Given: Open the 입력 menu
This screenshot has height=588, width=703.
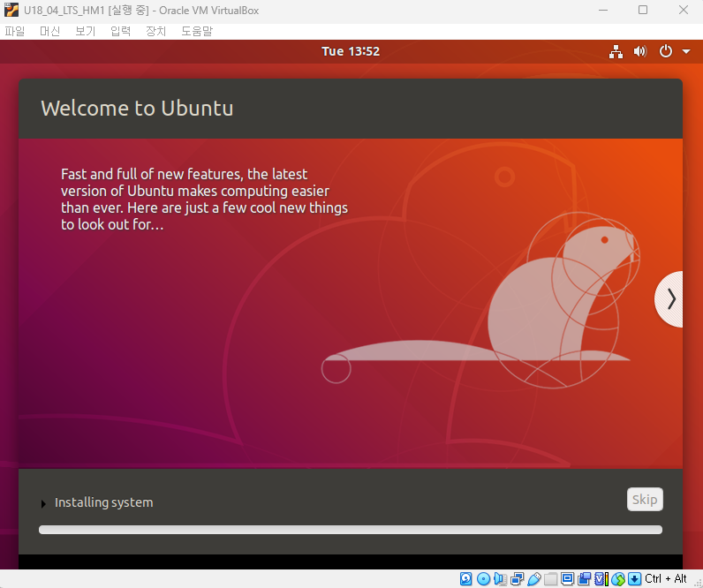Looking at the screenshot, I should click(x=121, y=32).
